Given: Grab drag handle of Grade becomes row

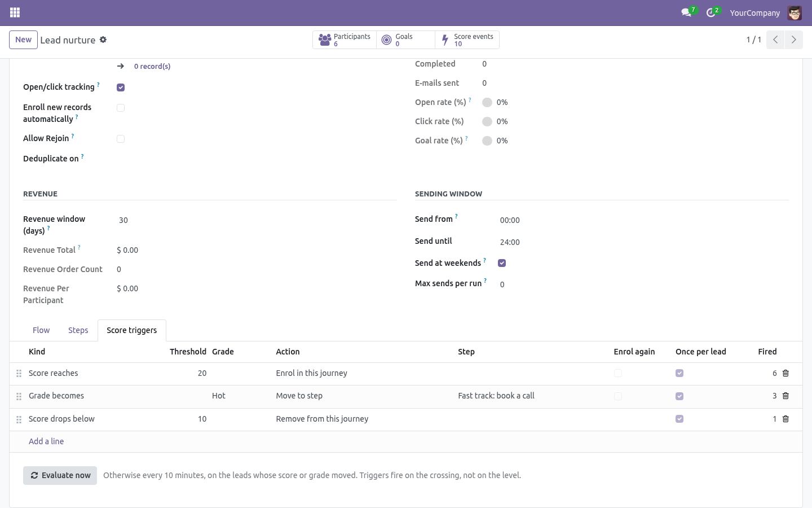Looking at the screenshot, I should tap(19, 396).
